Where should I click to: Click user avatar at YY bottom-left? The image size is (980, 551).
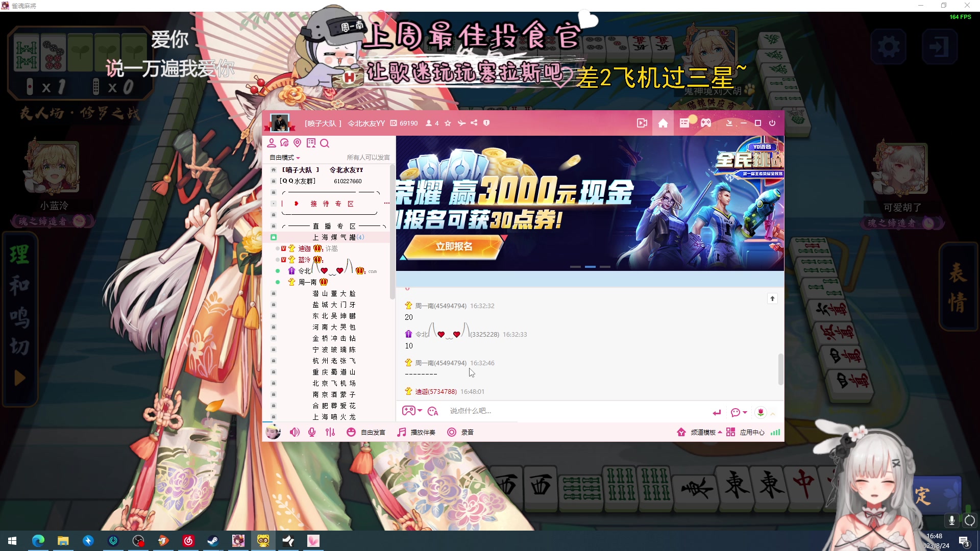[273, 432]
